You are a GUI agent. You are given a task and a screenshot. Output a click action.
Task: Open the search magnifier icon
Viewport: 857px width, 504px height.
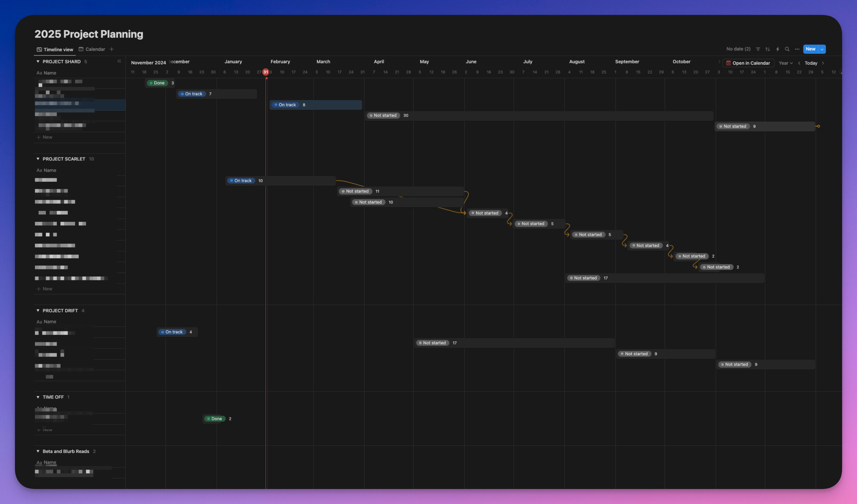tap(787, 49)
